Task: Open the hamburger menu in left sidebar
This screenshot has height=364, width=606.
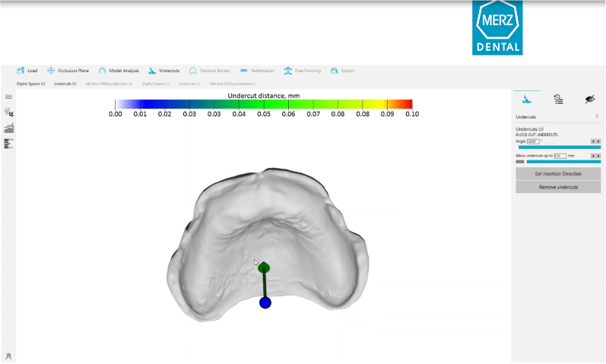Action: click(x=9, y=97)
